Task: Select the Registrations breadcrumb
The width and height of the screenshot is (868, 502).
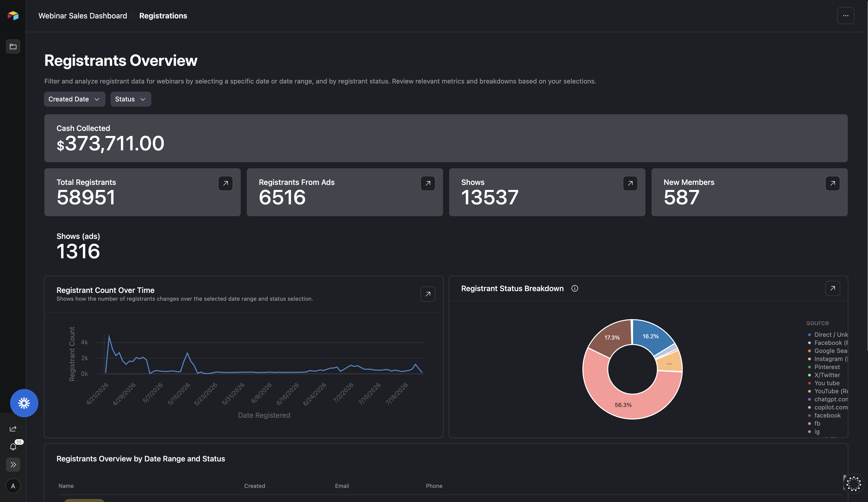Action: [163, 16]
